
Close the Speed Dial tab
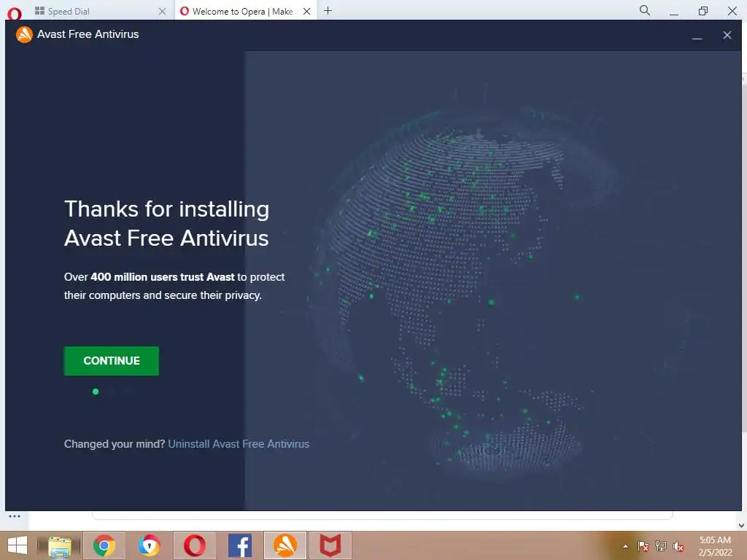163,11
